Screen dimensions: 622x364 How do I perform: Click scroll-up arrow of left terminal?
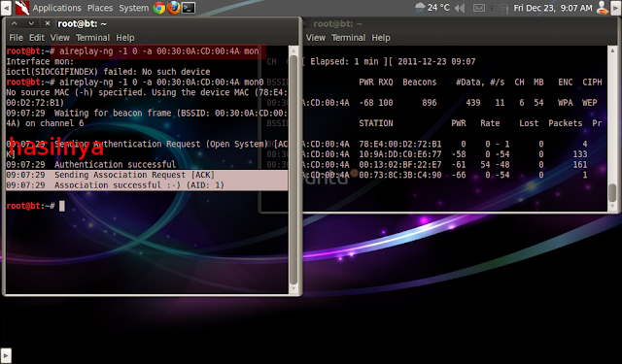[x=294, y=50]
